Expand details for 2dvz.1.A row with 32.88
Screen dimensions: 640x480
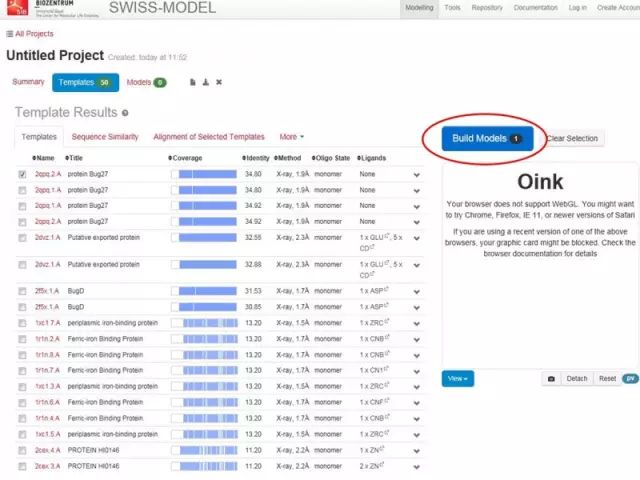coord(416,266)
